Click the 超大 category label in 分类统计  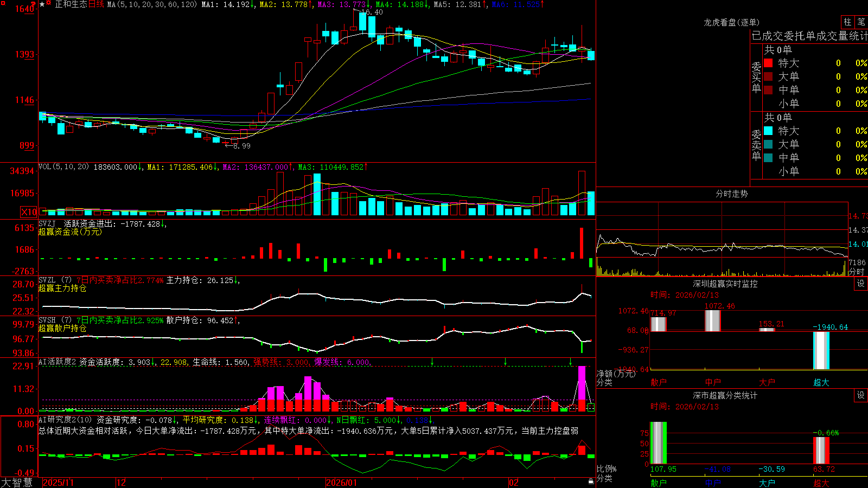(x=821, y=483)
